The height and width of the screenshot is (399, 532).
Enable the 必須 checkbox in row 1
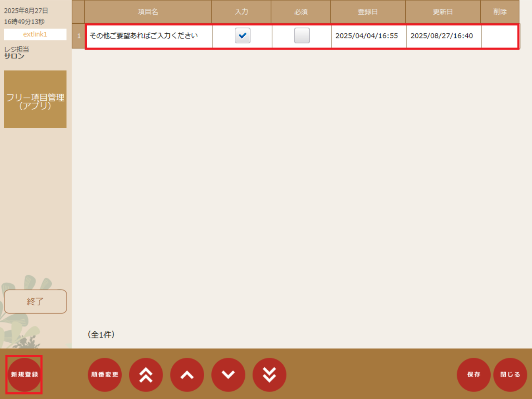click(302, 36)
